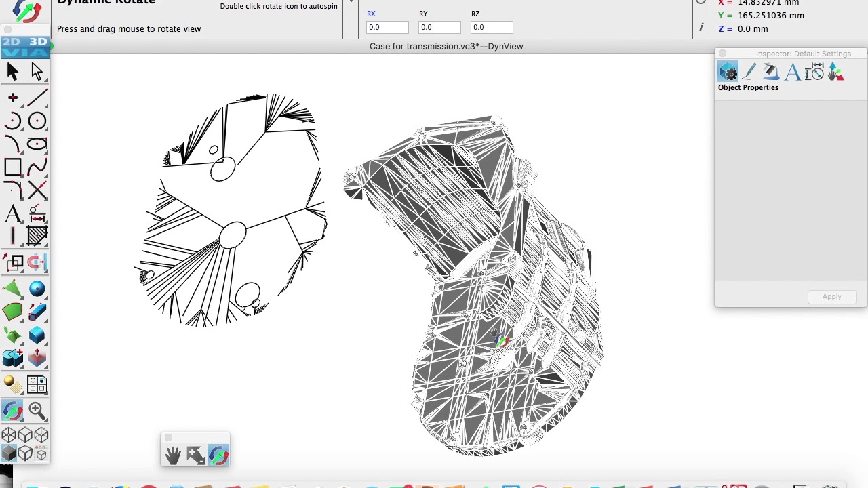868x488 pixels.
Task: Switch to the Dimension inspector tab
Action: click(x=814, y=72)
